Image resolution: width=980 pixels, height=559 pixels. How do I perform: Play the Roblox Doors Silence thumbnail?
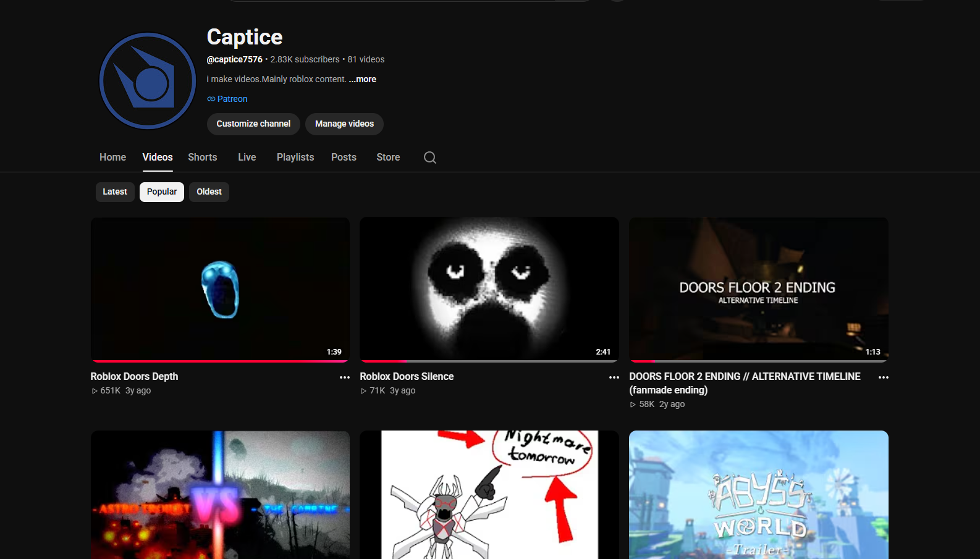click(x=489, y=289)
